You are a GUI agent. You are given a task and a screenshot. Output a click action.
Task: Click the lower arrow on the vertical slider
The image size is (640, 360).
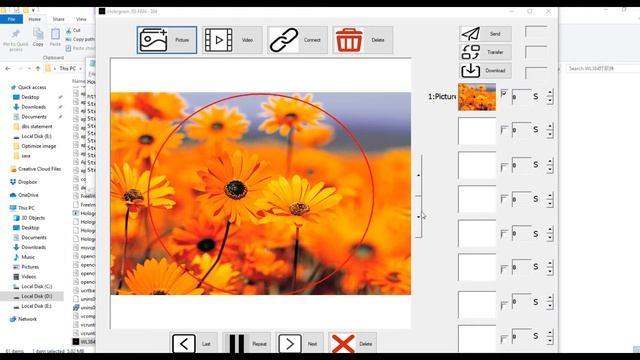[418, 217]
